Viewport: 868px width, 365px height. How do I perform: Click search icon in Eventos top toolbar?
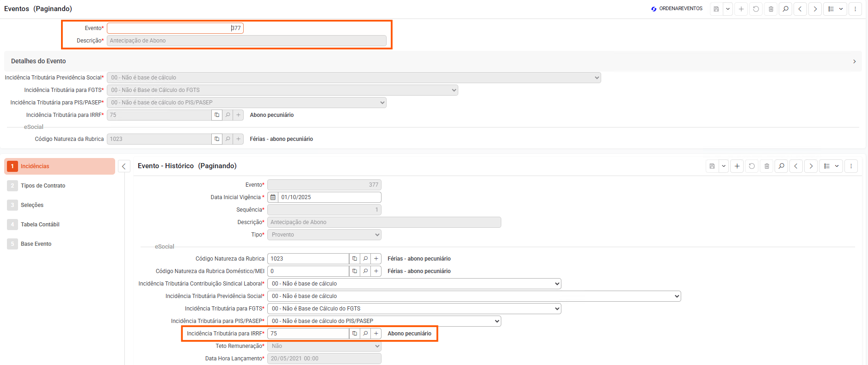(785, 9)
